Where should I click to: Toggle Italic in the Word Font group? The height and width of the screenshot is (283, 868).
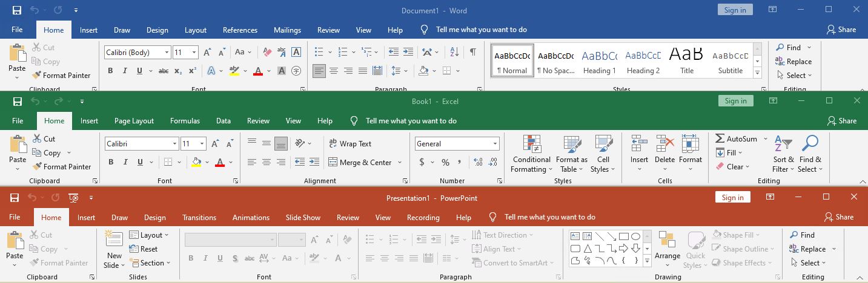(x=125, y=71)
